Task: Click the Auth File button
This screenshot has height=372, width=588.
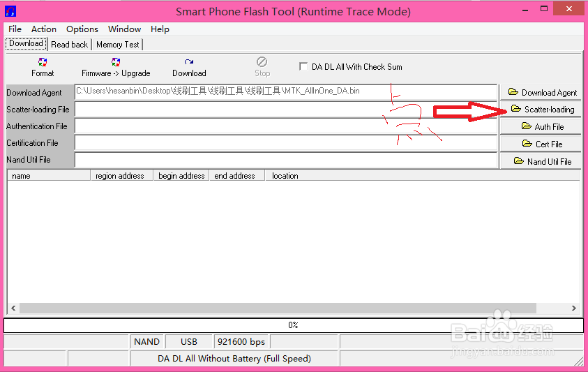Action: [541, 127]
